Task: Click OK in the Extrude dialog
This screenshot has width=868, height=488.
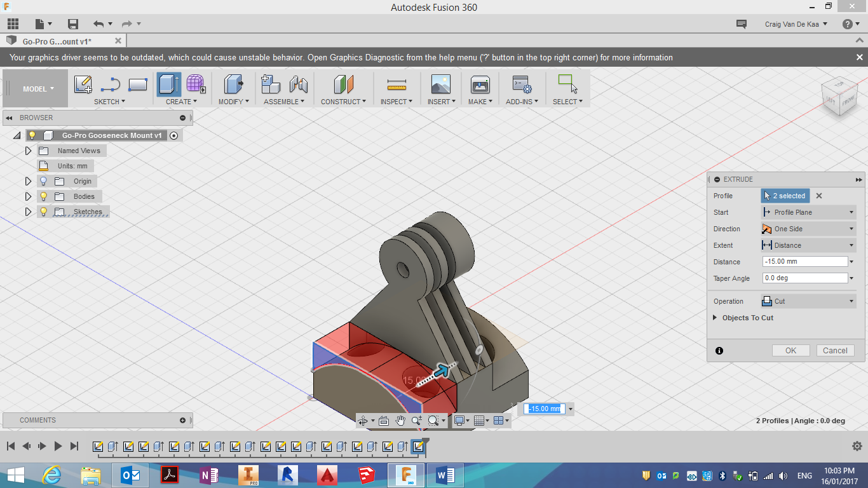Action: coord(790,351)
